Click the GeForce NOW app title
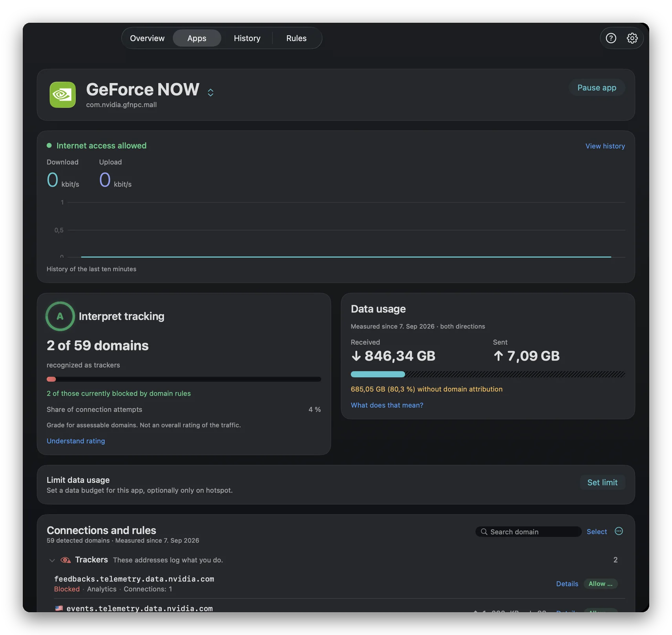This screenshot has width=672, height=635. 143,89
